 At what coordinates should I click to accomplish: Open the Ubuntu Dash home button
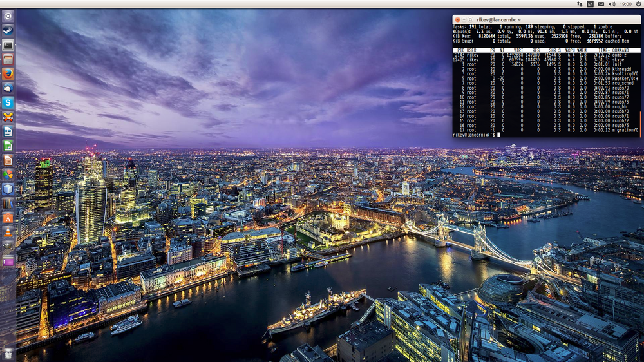(x=8, y=16)
